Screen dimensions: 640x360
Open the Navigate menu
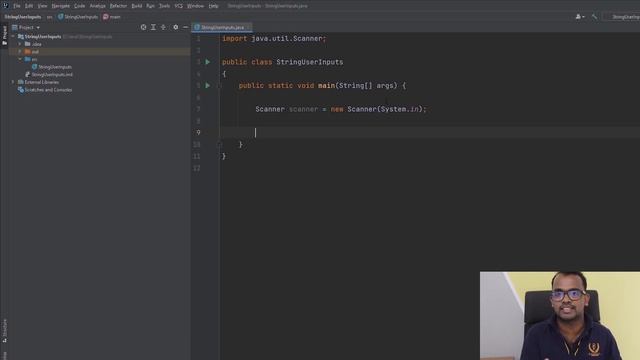60,6
